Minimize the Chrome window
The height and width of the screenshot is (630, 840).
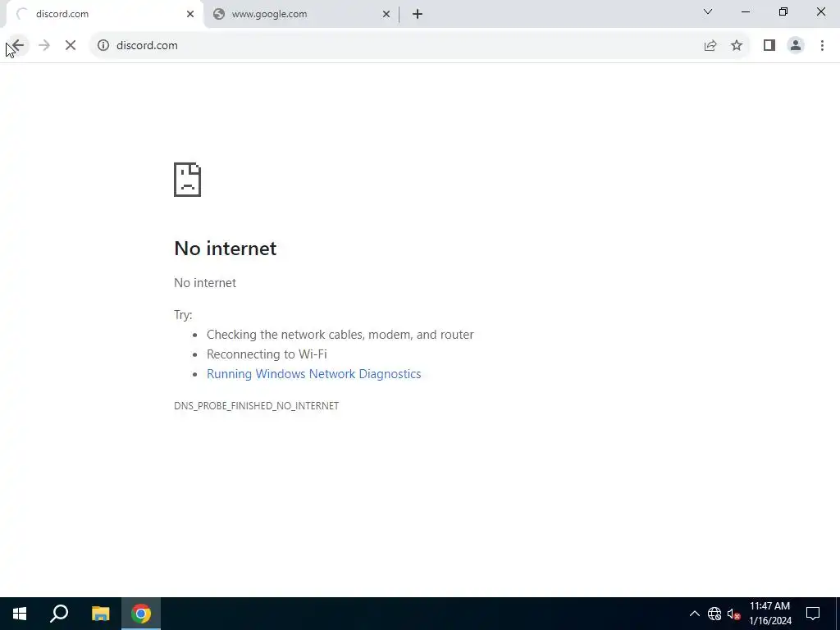[x=746, y=11]
